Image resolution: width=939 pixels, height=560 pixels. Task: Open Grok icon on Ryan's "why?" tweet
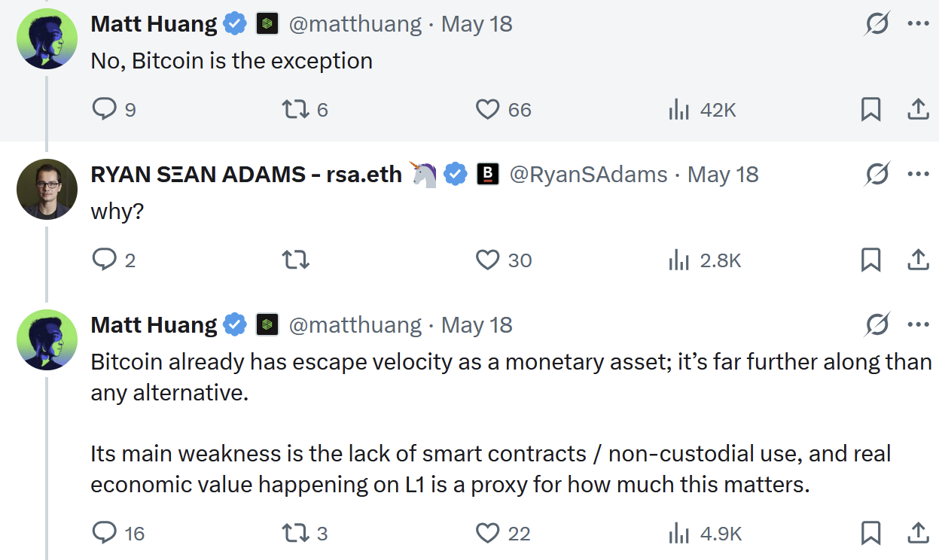tap(877, 175)
